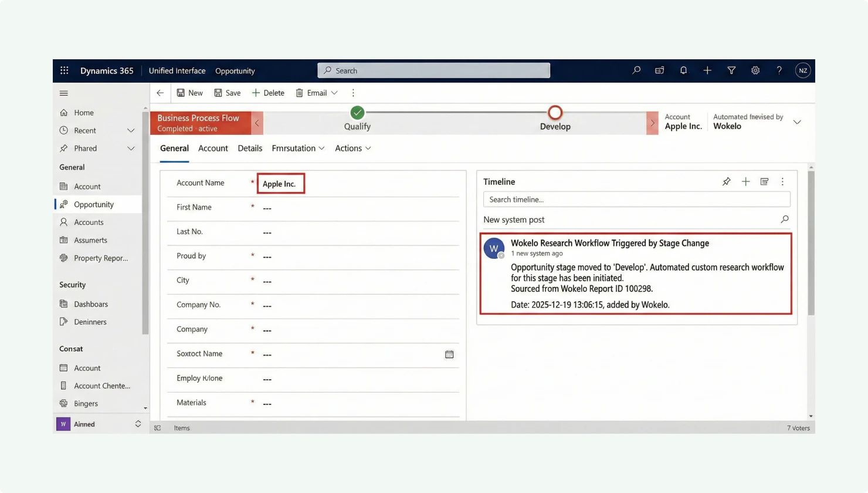This screenshot has width=868, height=493.
Task: Select the Develop stage circle
Action: pos(555,112)
